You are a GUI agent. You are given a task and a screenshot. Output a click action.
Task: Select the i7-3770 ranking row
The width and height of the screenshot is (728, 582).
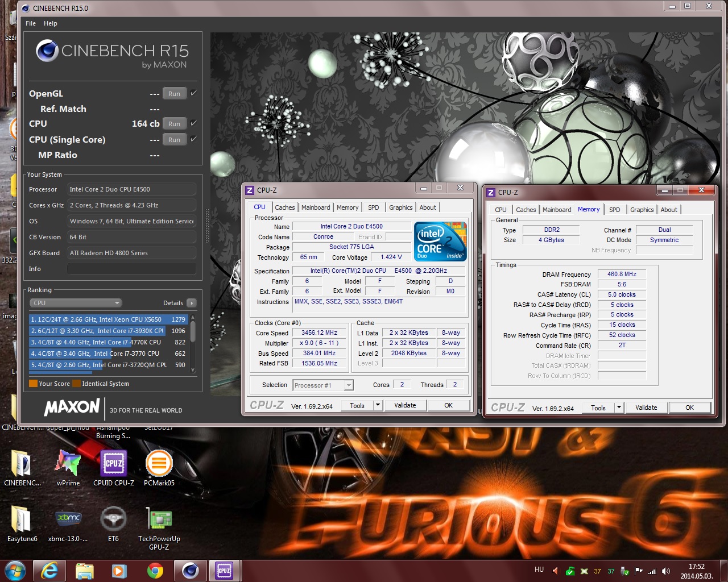click(x=108, y=354)
